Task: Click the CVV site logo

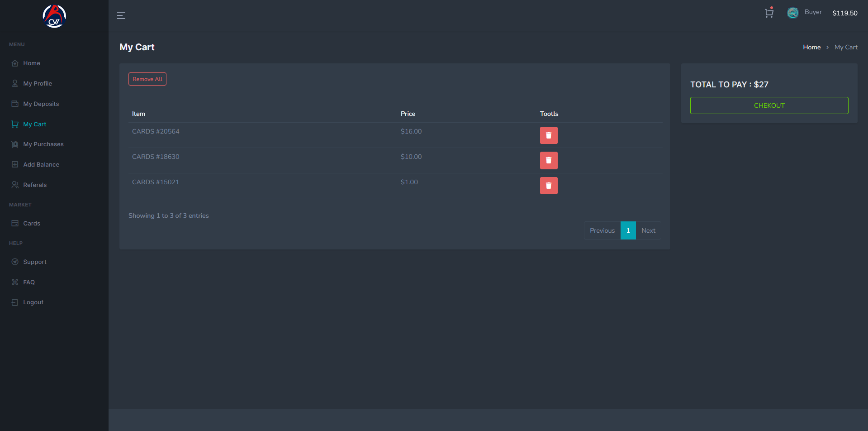Action: point(54,16)
